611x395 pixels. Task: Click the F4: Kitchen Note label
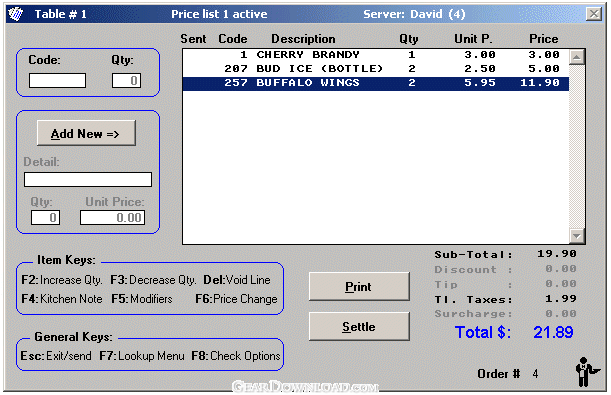pos(62,299)
